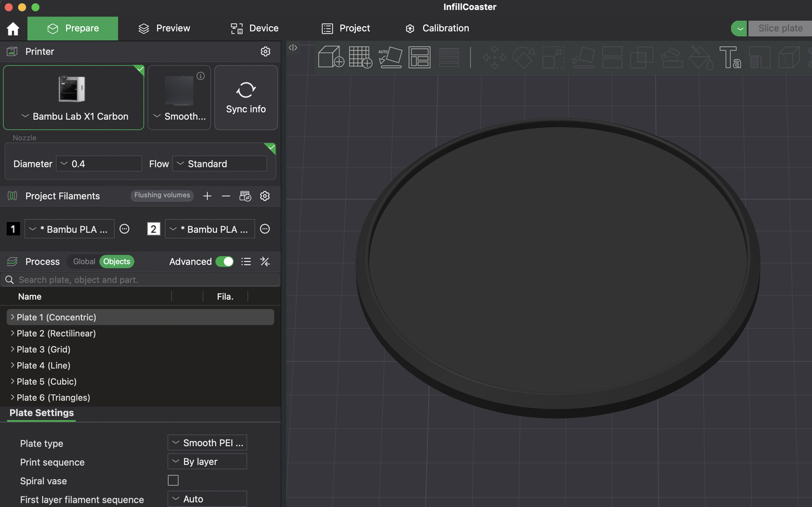
Task: Open the Arrange objects tool
Action: coord(419,57)
